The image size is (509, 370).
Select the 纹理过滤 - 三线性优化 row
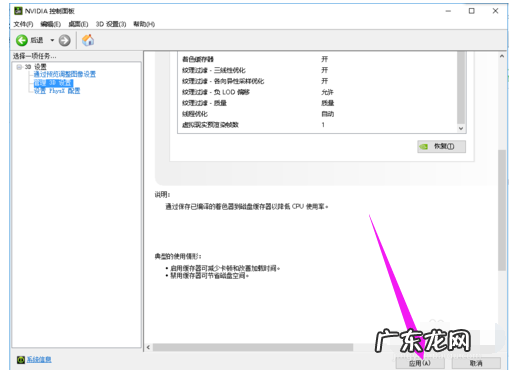[317, 70]
